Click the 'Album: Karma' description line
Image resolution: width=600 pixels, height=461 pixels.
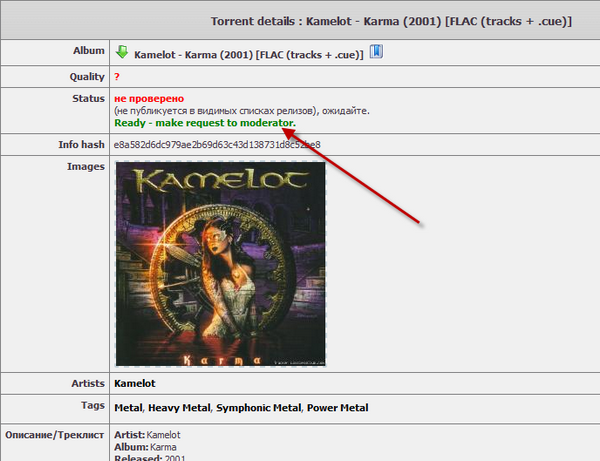point(145,447)
